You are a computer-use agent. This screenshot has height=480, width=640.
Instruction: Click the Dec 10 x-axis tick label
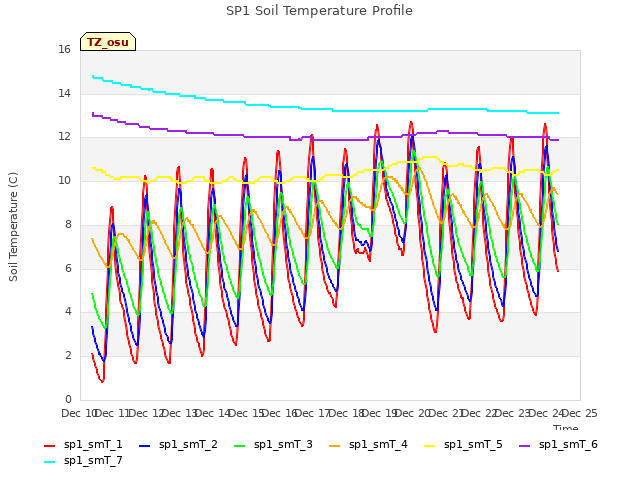point(79,413)
